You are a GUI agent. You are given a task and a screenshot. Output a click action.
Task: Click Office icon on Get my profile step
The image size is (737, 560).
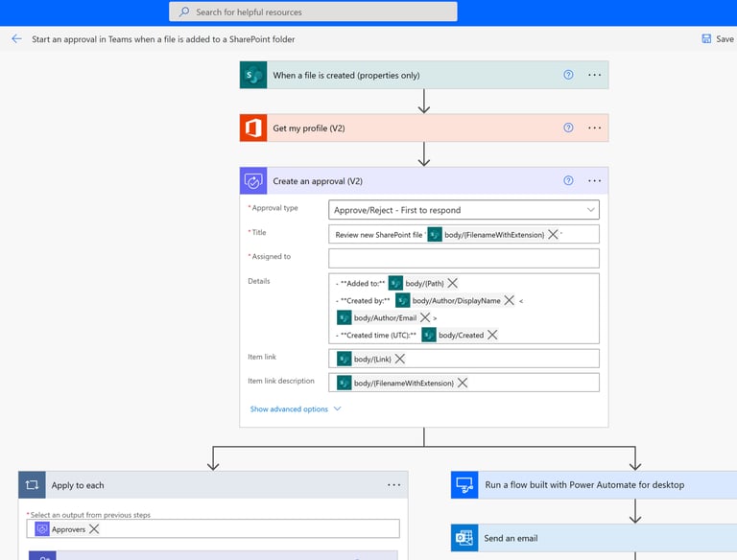(x=253, y=128)
